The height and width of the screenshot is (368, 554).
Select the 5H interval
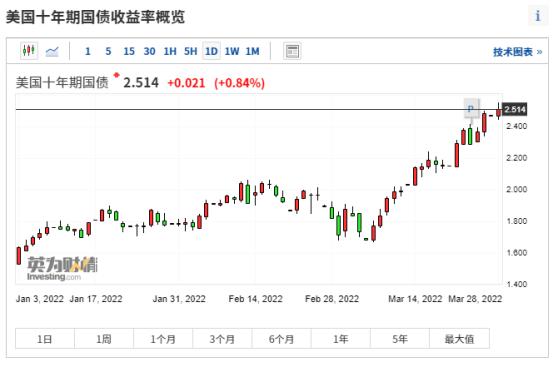(x=190, y=52)
